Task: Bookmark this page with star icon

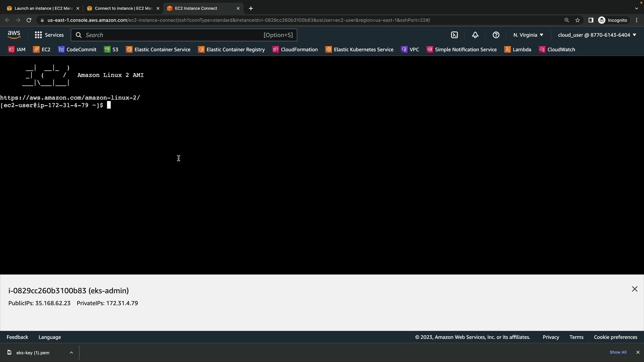Action: coord(578,20)
